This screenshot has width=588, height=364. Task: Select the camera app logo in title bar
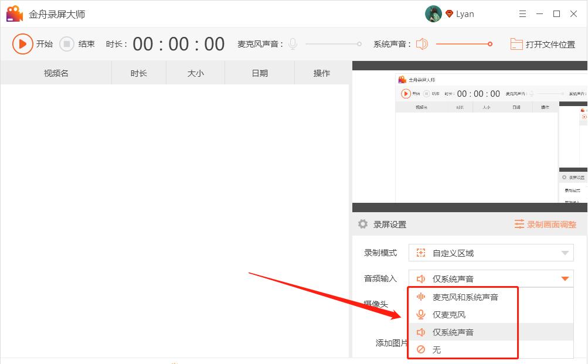pos(14,13)
